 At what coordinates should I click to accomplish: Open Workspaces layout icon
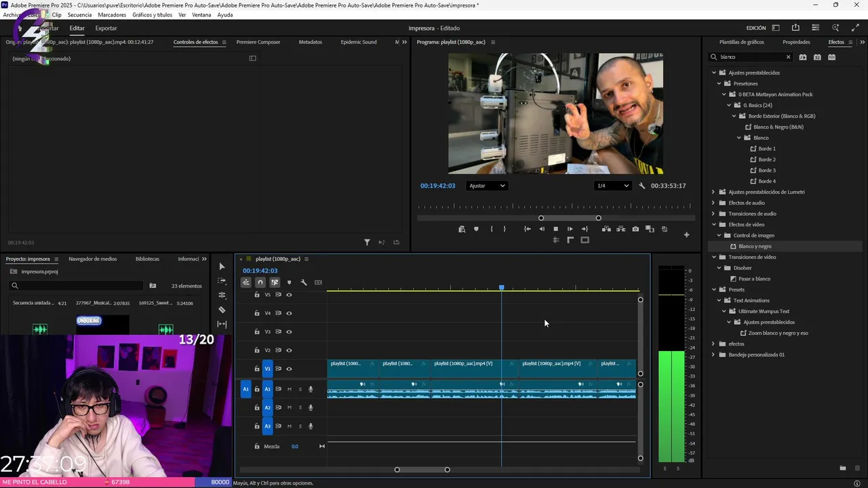coord(776,28)
